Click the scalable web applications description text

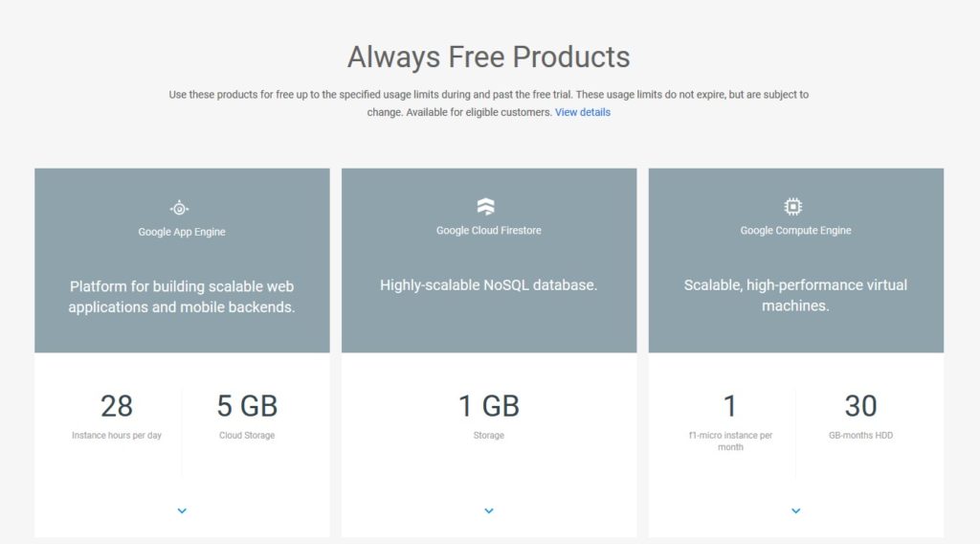click(x=182, y=297)
